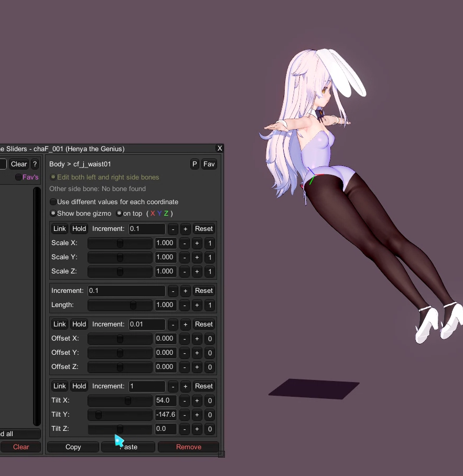Close the Sliders window with X
The width and height of the screenshot is (463, 476).
pos(220,149)
